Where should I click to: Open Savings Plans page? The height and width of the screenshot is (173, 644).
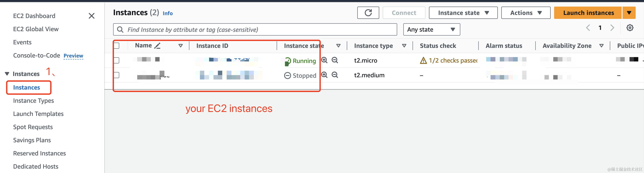pyautogui.click(x=32, y=140)
